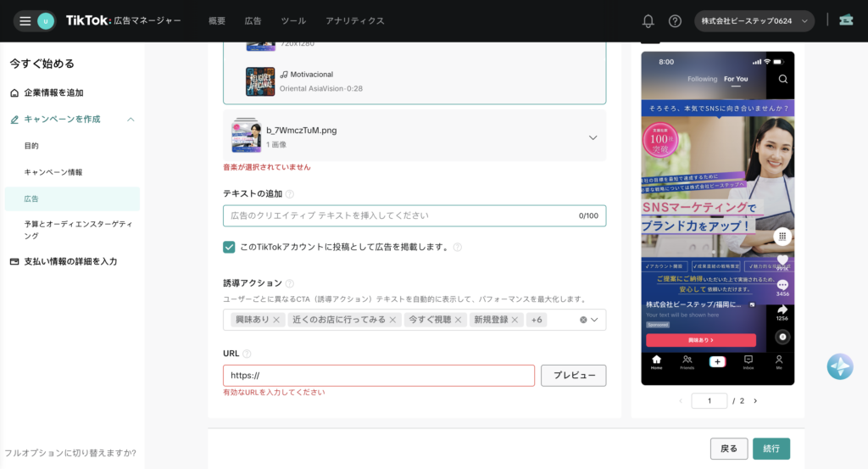Open the アナリティクス menu
The height and width of the screenshot is (469, 868).
(x=355, y=21)
